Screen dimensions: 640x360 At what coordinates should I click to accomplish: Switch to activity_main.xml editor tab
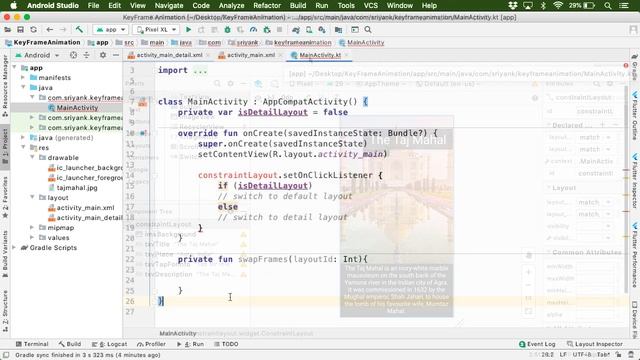[250, 55]
